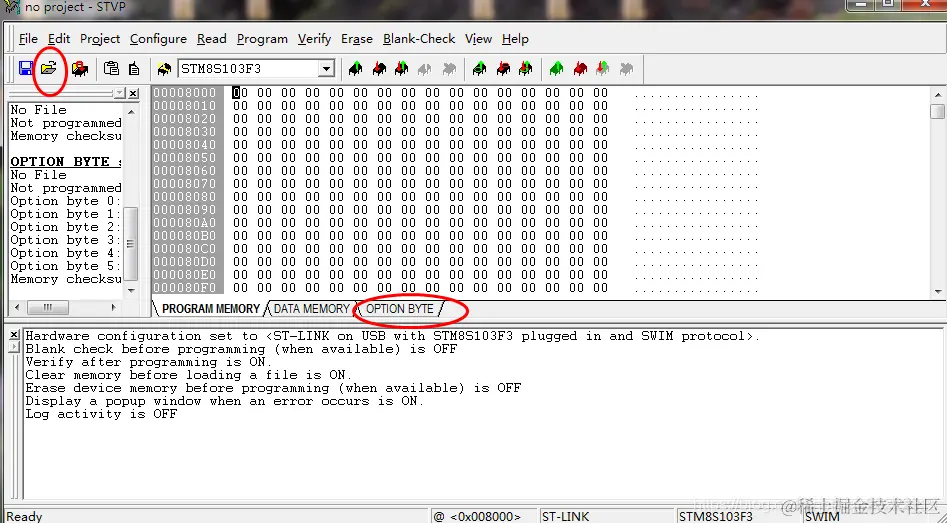The height and width of the screenshot is (523, 947).
Task: Click the hex view scrollbar up arrow
Action: tap(938, 95)
